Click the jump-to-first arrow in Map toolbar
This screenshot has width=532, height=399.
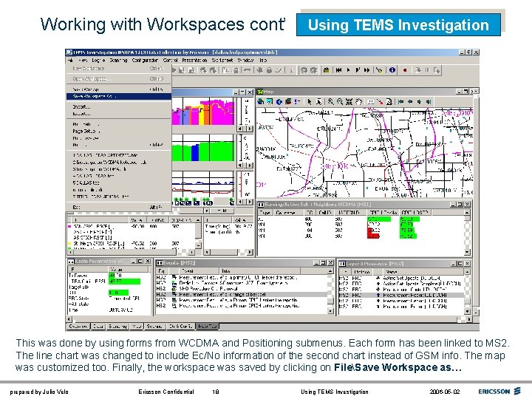click(401, 101)
